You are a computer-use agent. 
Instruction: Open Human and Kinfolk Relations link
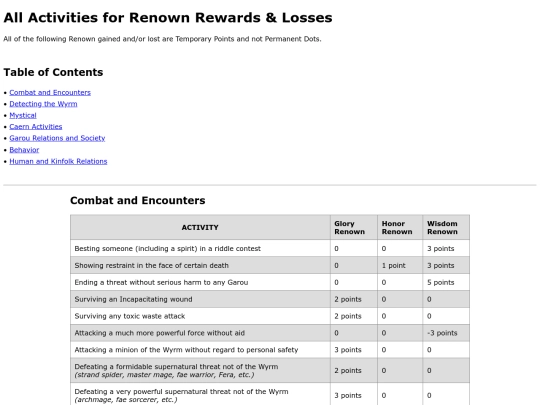coord(58,161)
